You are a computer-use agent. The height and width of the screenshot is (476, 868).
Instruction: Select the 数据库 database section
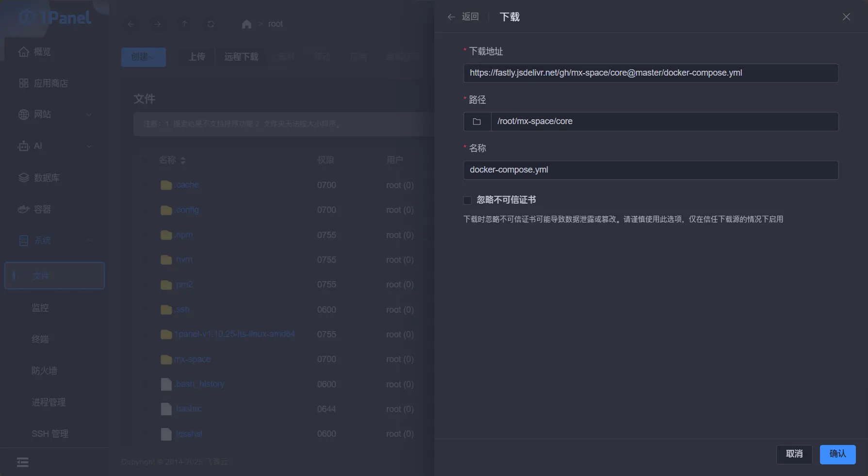tap(47, 177)
